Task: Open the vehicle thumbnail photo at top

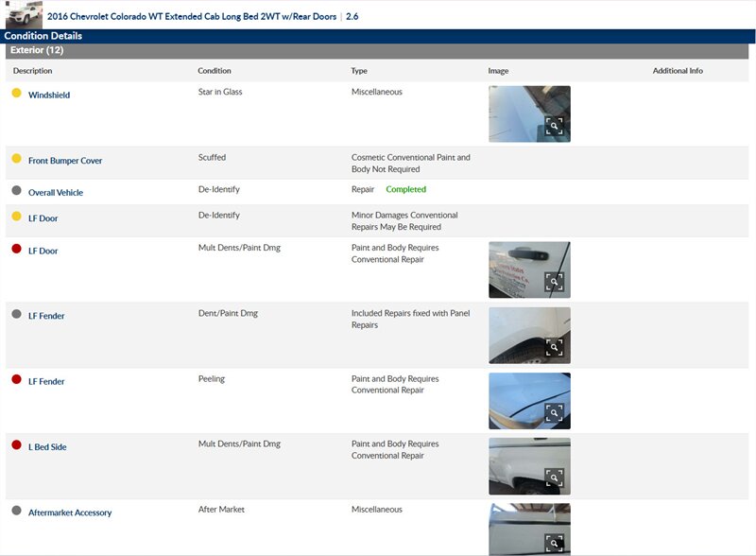Action: click(24, 14)
